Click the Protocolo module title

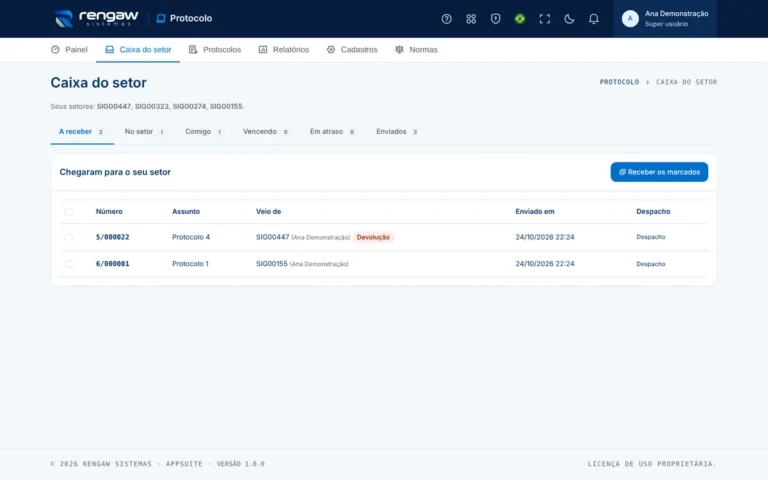(x=191, y=19)
